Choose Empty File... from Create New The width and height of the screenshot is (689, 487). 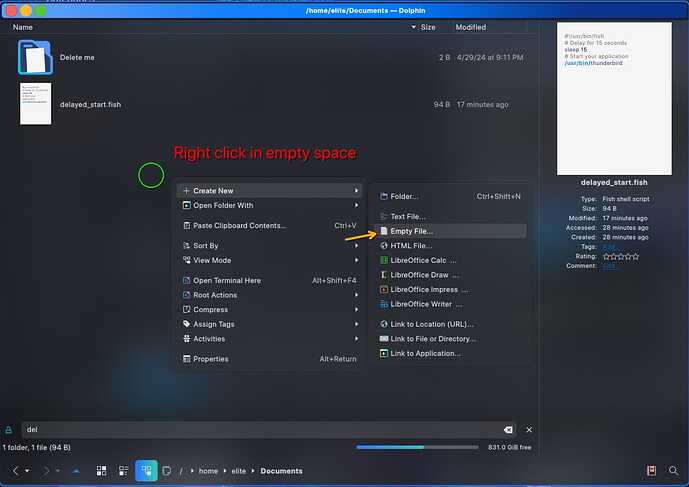point(411,231)
